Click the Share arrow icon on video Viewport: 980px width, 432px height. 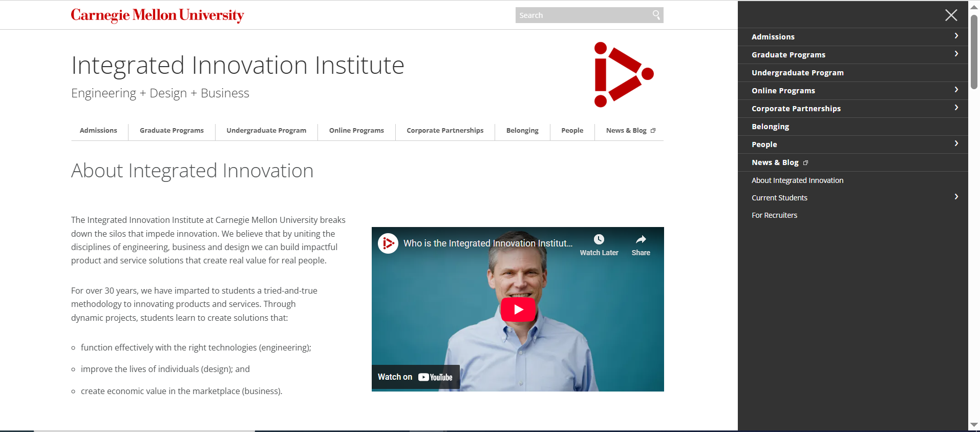coord(641,239)
